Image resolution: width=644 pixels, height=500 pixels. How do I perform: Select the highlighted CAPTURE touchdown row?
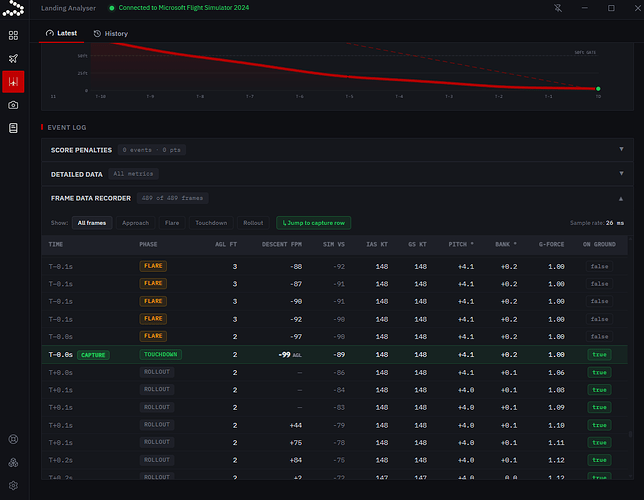[x=334, y=355]
